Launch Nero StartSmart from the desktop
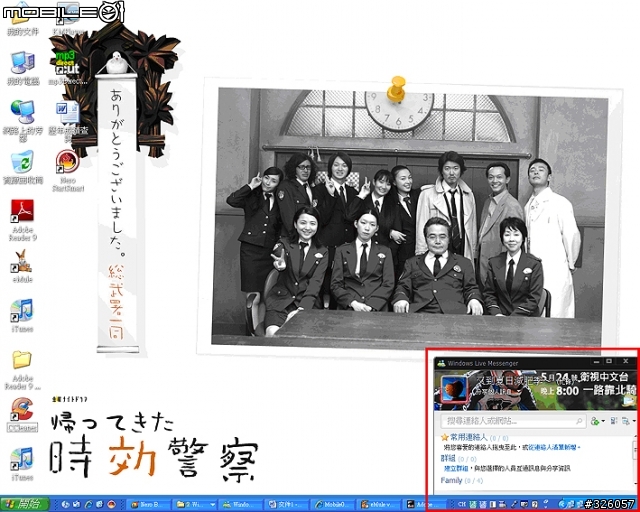The width and height of the screenshot is (640, 512). click(68, 171)
